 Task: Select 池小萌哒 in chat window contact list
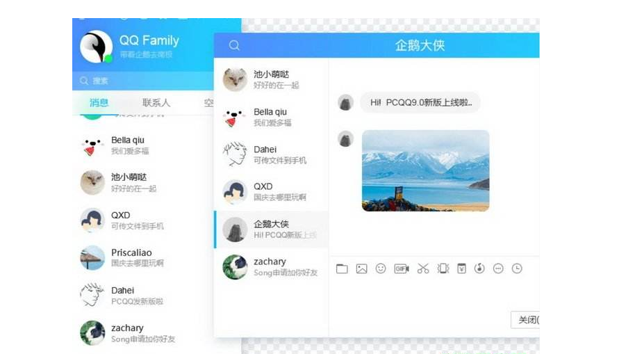(271, 79)
